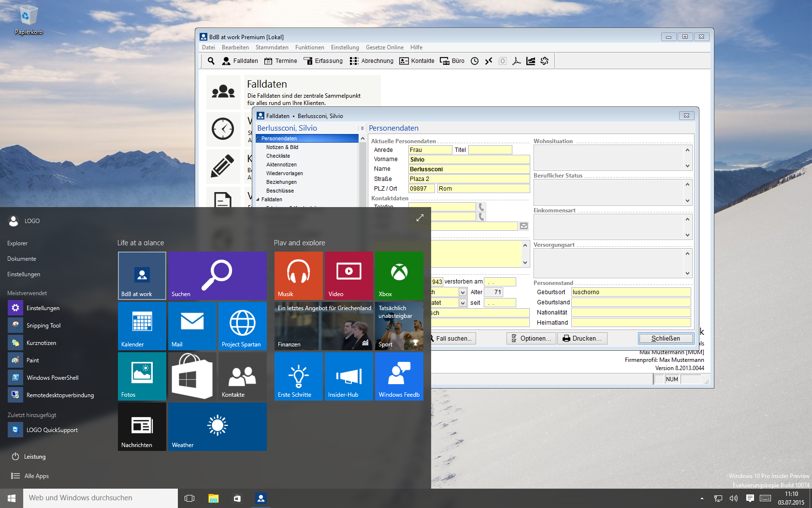Viewport: 812px width, 508px height.
Task: Open Büro in the toolbar
Action: pyautogui.click(x=452, y=61)
